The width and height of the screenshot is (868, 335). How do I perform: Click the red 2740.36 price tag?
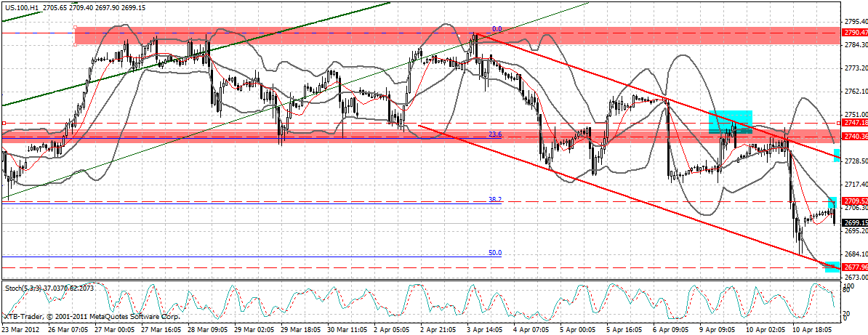(x=855, y=136)
